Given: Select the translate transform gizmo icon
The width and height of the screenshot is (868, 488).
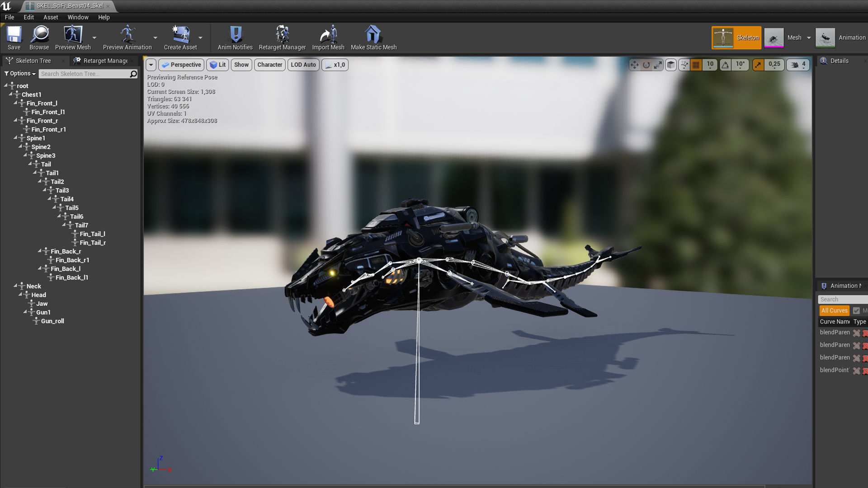Looking at the screenshot, I should (634, 65).
